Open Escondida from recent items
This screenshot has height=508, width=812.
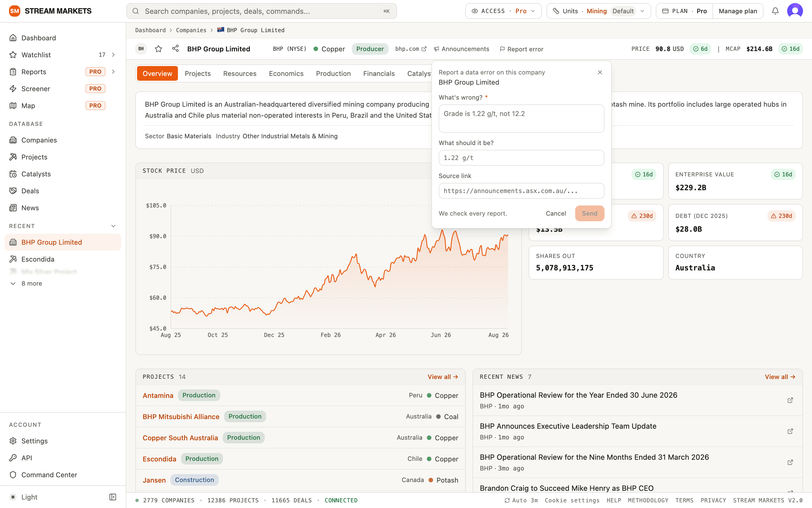coord(63,259)
